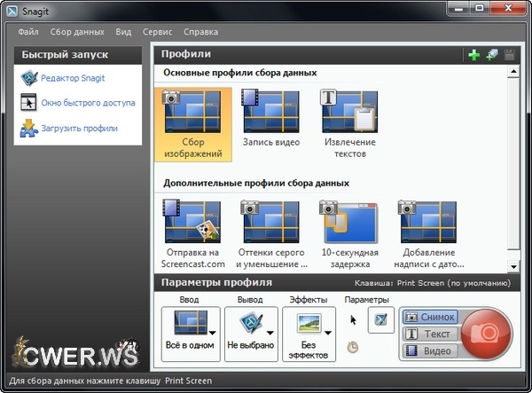Click the Загрузить профили link
This screenshot has height=393, width=532.
tap(77, 128)
